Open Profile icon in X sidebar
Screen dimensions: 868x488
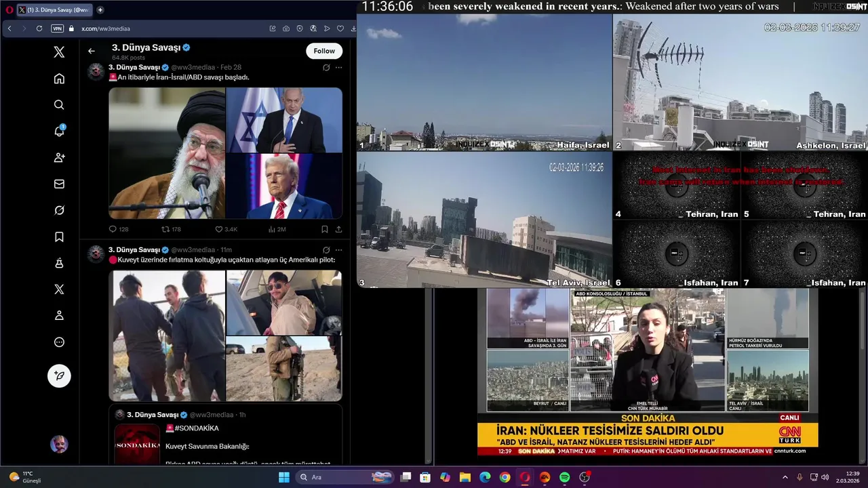59,315
